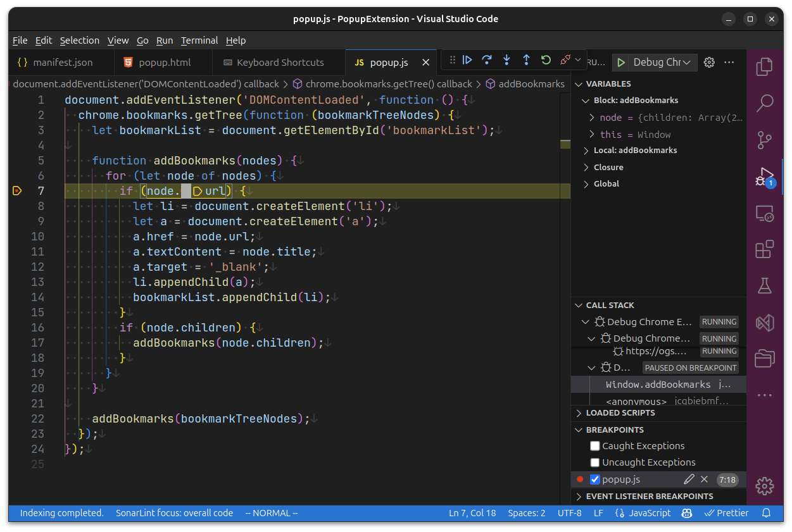
Task: Step over with the debug toolbar
Action: 487,60
